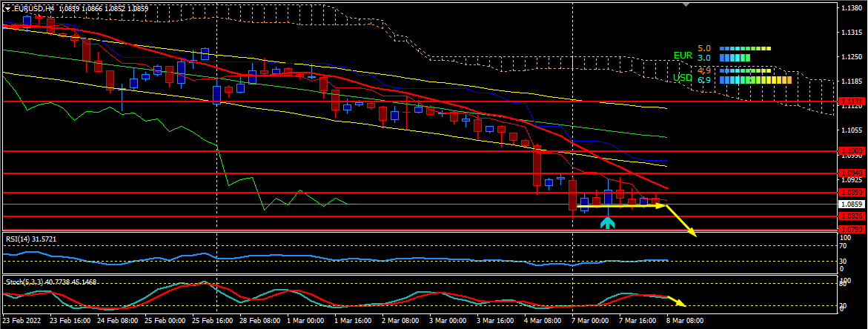Select the 1.1000 resistance level label
868x329 pixels.
[x=850, y=150]
